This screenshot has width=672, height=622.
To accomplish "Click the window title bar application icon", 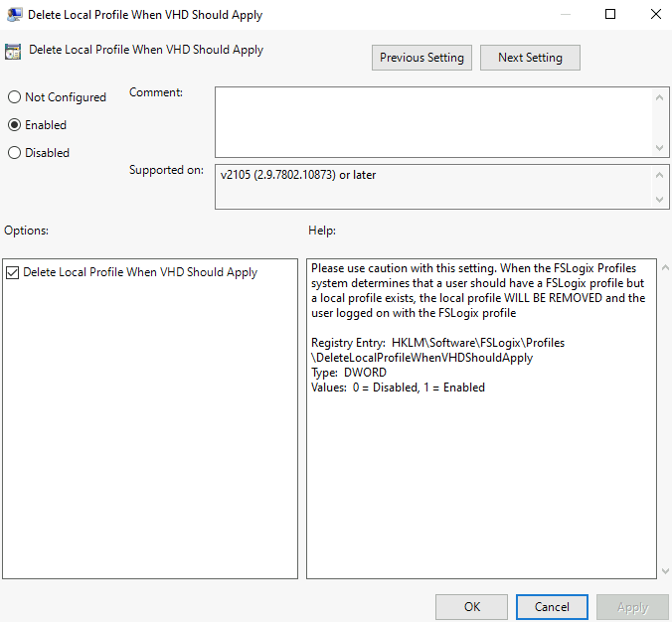I will [15, 15].
